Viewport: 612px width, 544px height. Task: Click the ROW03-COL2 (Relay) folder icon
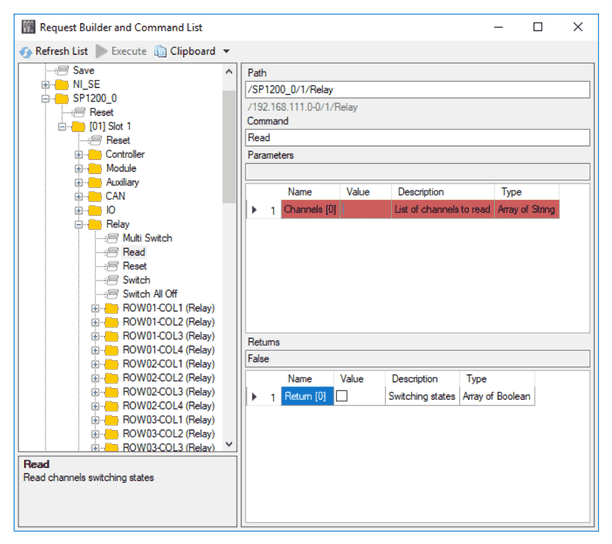pyautogui.click(x=112, y=434)
